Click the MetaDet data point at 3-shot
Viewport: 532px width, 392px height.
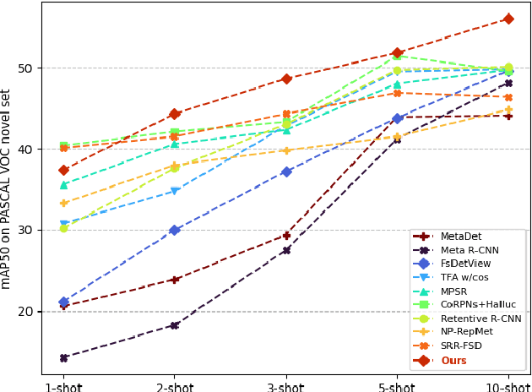point(287,236)
